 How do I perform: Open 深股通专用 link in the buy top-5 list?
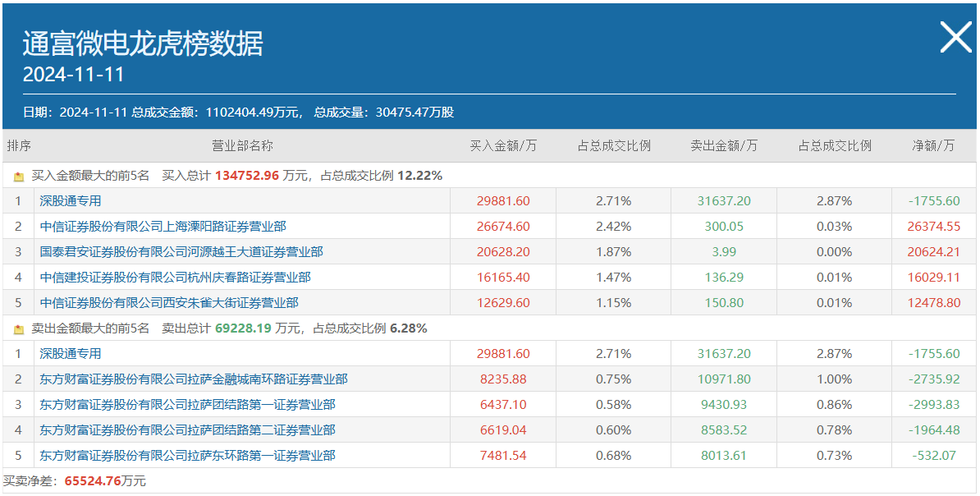(71, 201)
